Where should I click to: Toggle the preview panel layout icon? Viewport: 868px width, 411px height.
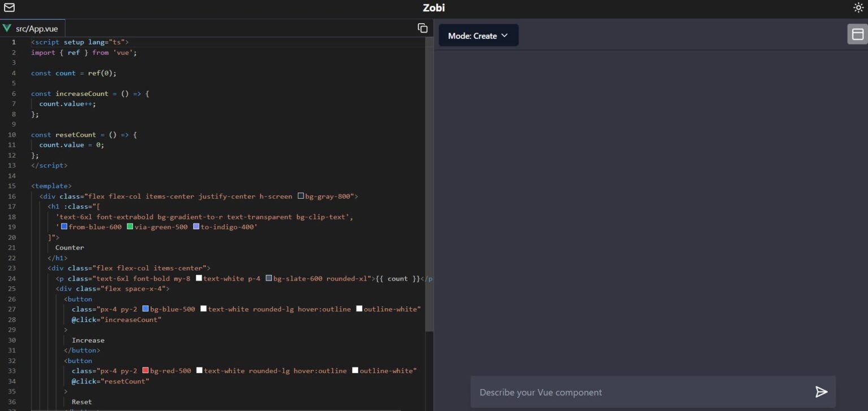click(x=857, y=34)
